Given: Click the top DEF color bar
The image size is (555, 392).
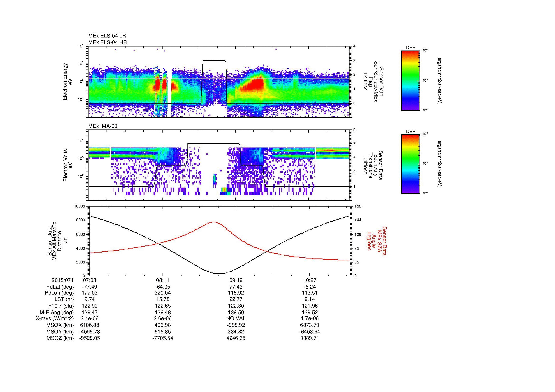Looking at the screenshot, I should click(410, 80).
